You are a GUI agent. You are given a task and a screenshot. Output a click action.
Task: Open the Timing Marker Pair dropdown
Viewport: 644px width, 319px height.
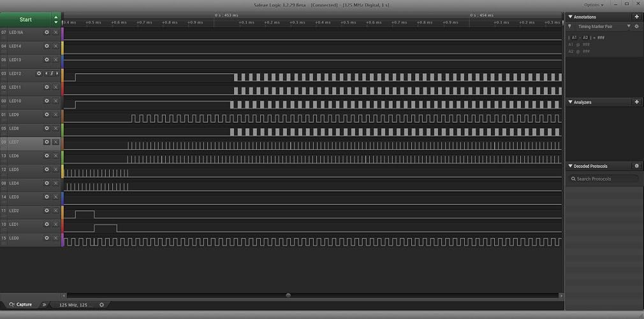tap(602, 26)
